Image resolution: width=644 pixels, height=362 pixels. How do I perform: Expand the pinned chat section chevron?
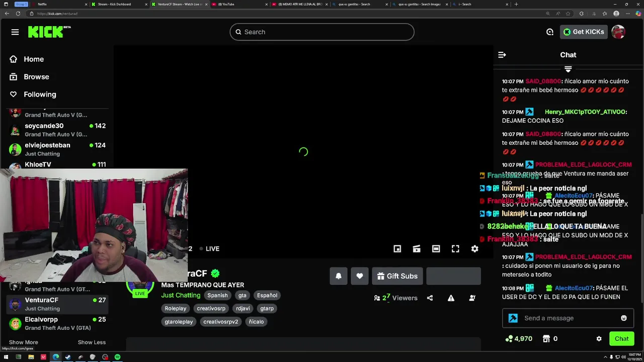[x=568, y=69]
